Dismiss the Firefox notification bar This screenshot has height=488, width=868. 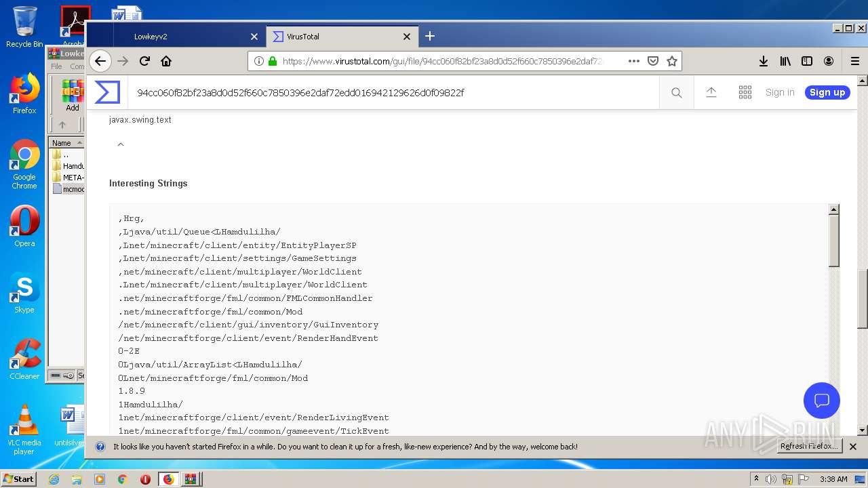(853, 447)
